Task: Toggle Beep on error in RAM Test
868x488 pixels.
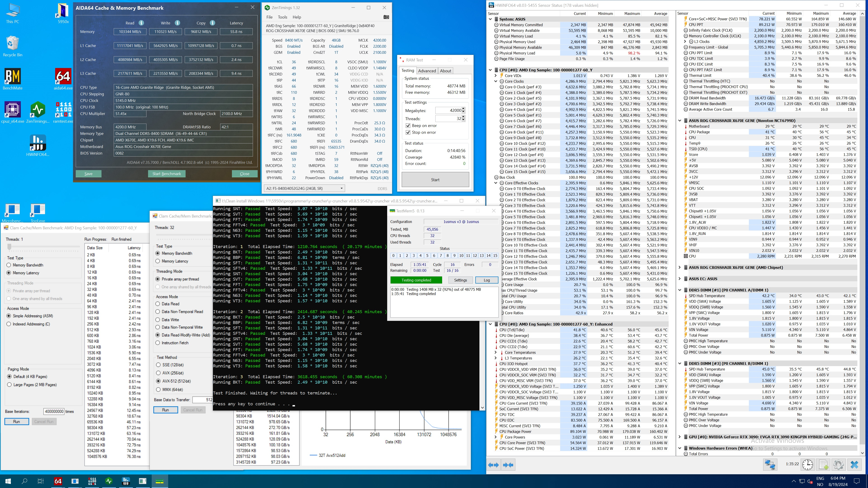Action: pos(408,126)
